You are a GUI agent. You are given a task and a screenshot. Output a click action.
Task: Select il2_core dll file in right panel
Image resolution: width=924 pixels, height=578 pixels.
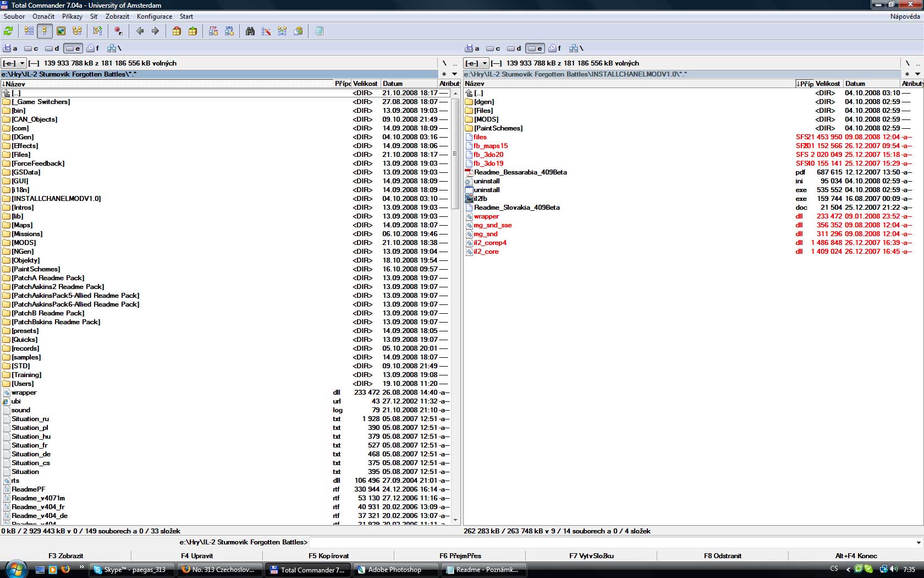(x=486, y=252)
